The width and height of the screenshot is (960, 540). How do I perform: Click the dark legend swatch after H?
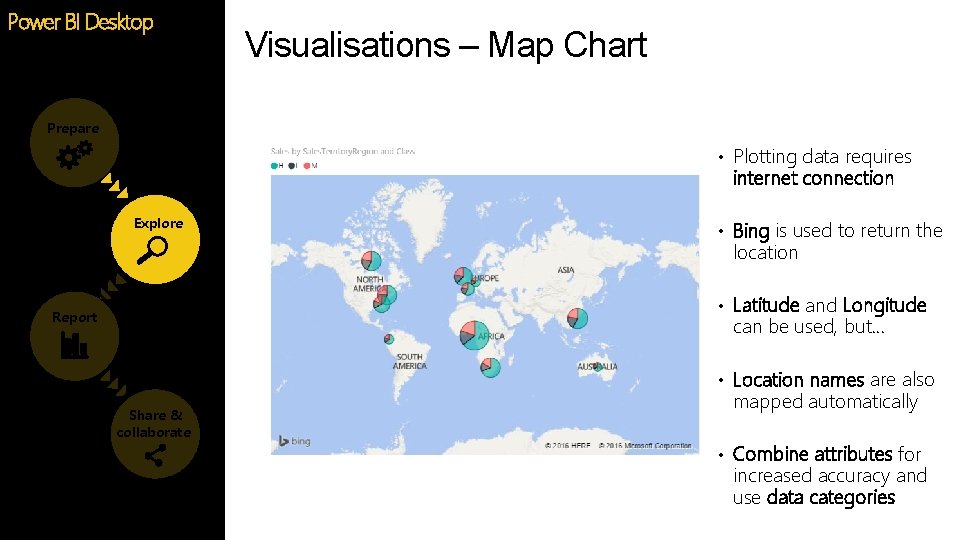tap(291, 166)
